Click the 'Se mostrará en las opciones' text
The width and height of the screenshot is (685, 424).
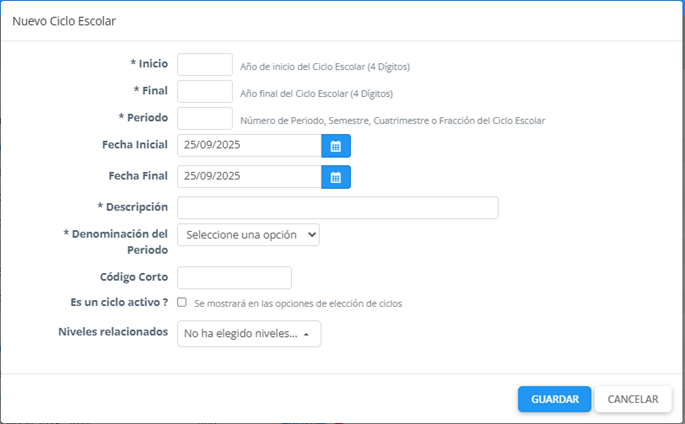[297, 303]
